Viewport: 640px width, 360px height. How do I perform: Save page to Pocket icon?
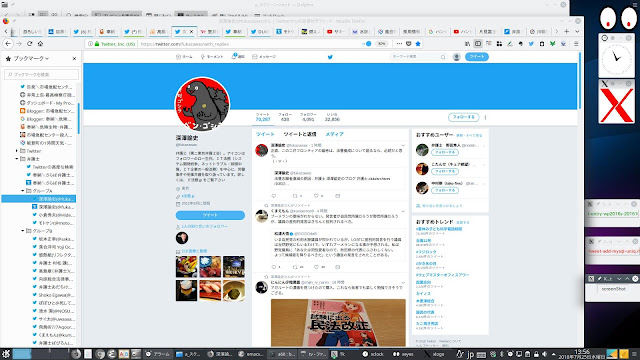tap(409, 44)
